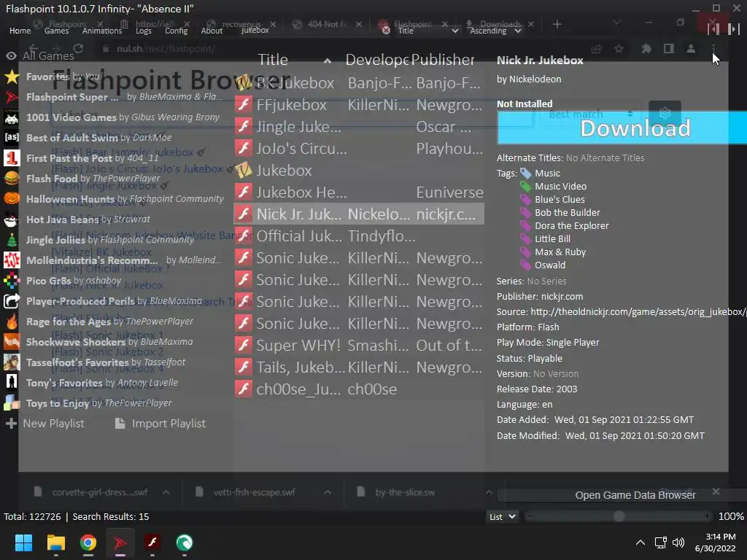
Task: Select Official Jukebox by Tindyflo row
Action: [359, 236]
